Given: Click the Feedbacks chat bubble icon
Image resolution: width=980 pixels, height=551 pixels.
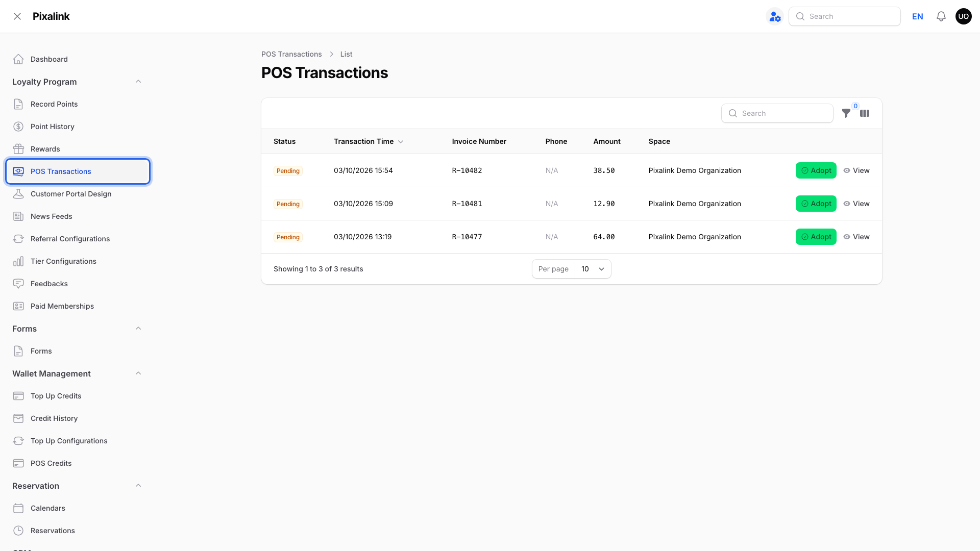Looking at the screenshot, I should (18, 284).
